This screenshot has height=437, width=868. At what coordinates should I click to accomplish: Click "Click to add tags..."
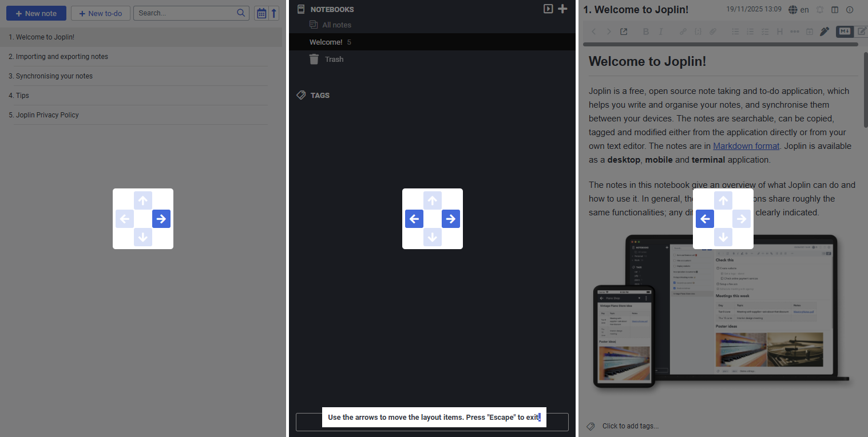pyautogui.click(x=631, y=426)
